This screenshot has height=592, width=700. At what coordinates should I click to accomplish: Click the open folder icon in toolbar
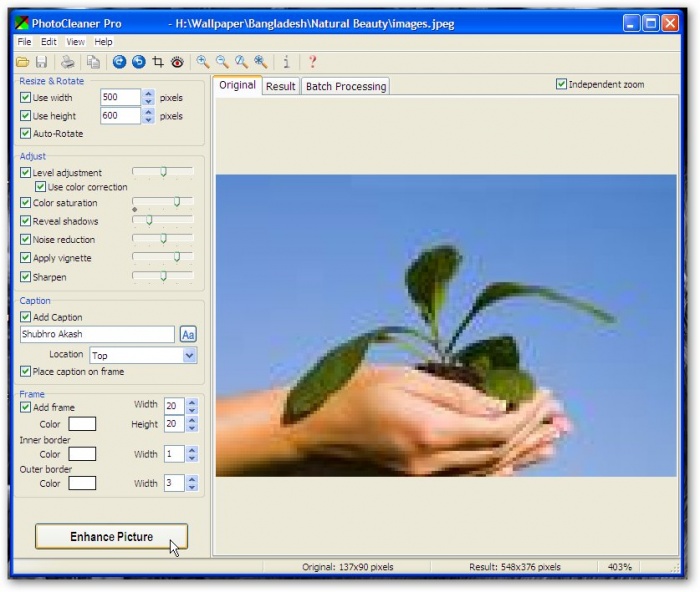(22, 62)
